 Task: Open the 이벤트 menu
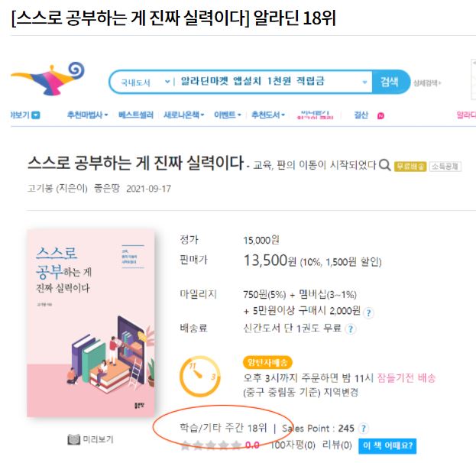click(228, 115)
